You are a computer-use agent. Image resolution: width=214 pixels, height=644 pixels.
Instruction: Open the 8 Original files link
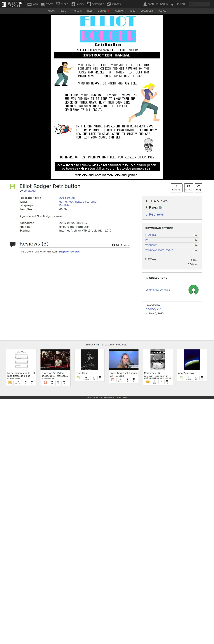pyautogui.click(x=192, y=264)
